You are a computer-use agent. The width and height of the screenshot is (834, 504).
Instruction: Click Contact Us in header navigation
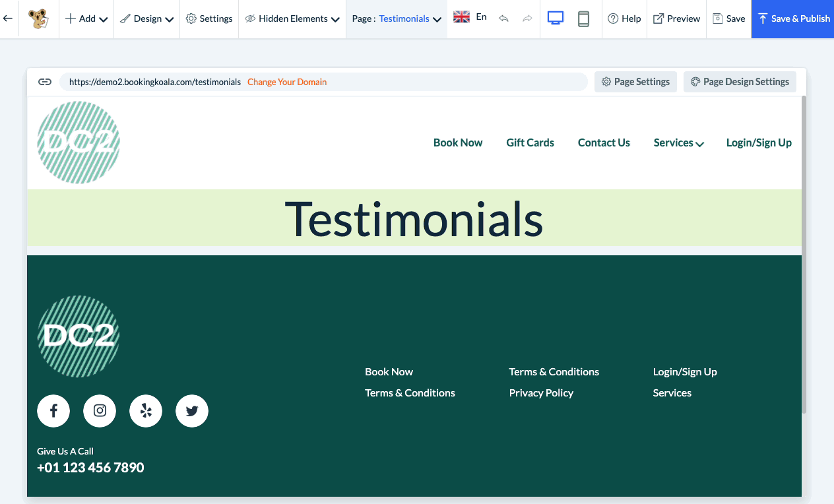(604, 142)
